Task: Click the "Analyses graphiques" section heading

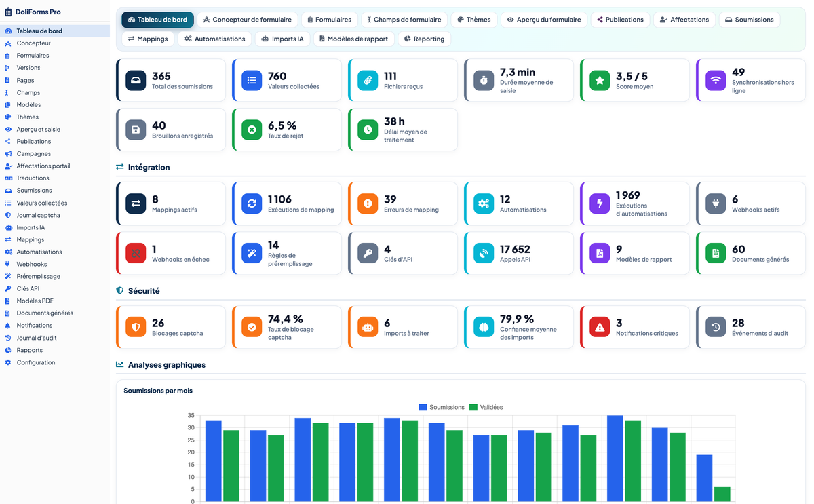Action: [x=167, y=365]
